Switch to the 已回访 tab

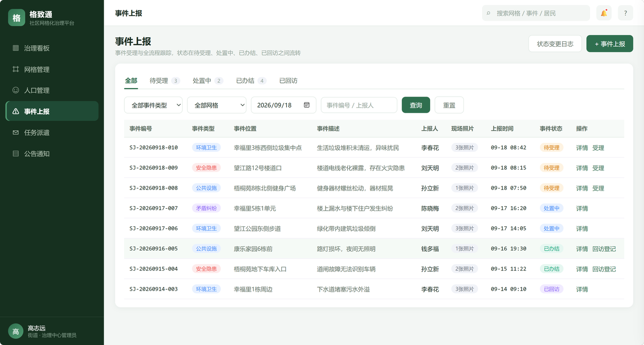coord(288,80)
